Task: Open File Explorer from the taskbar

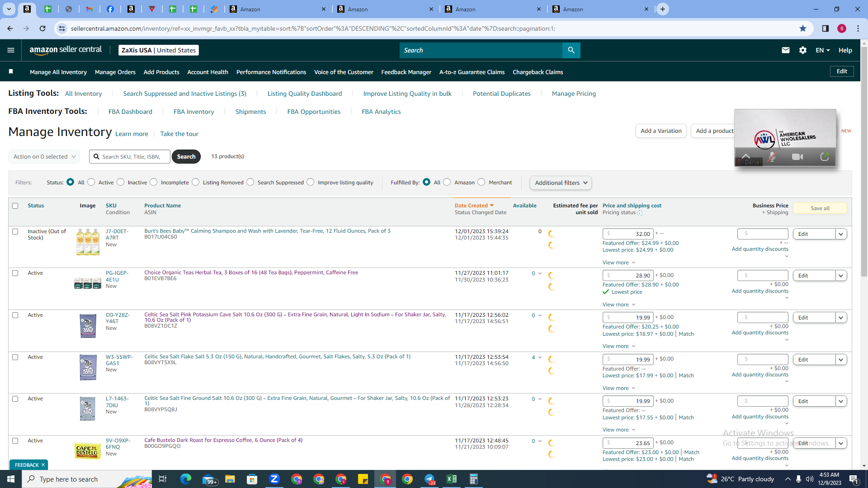Action: point(230,479)
